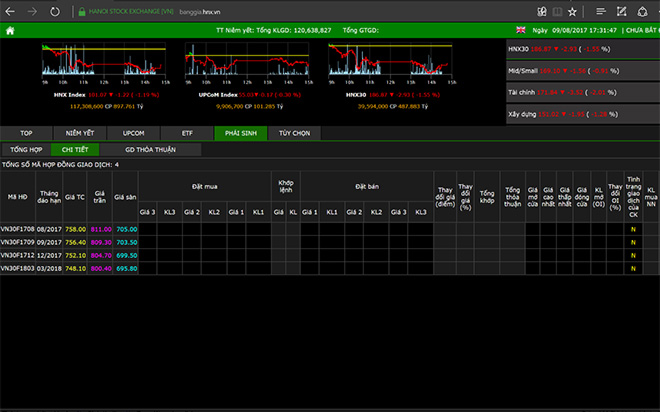The image size is (660, 412).
Task: Click the browser back arrow
Action: (12, 10)
